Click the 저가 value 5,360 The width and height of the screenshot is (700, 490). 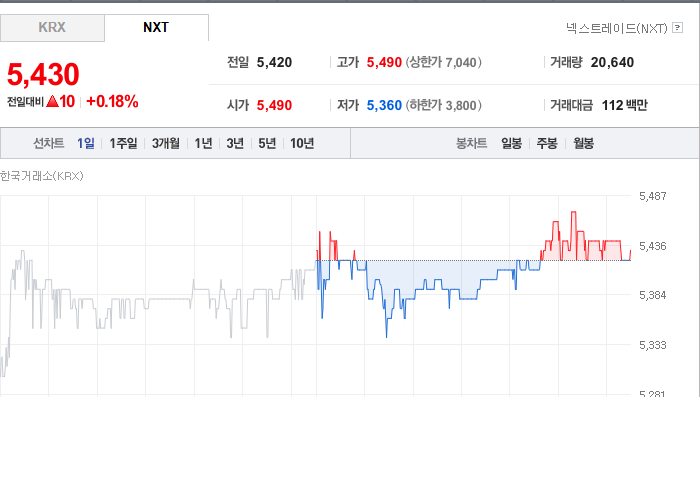pos(384,105)
